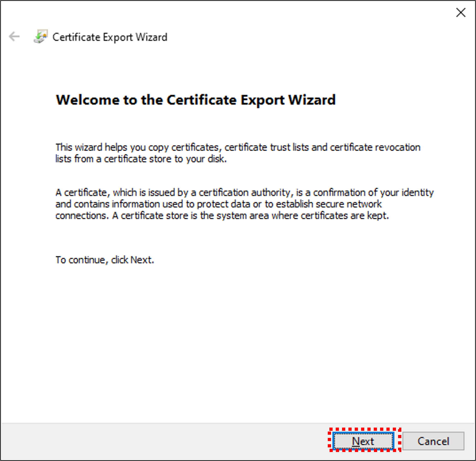
Task: Click the small certificate graphic in the titlebar
Action: click(40, 37)
